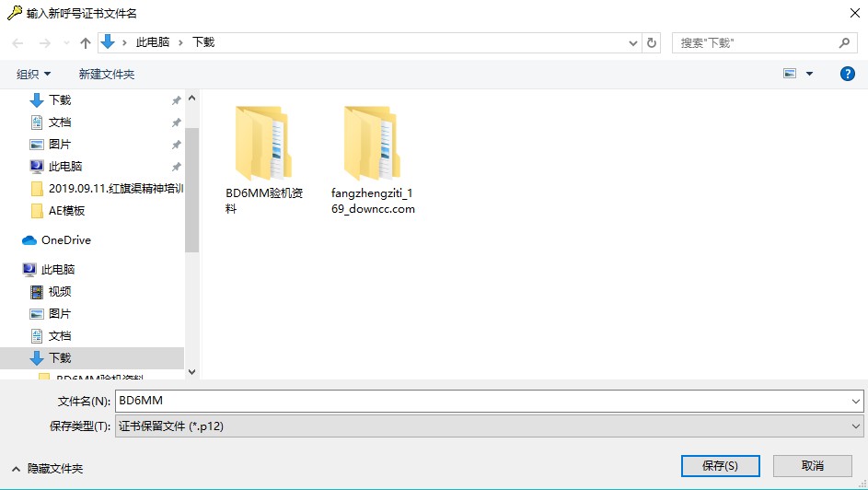Expand the 文件名 dropdown arrow

pos(856,402)
